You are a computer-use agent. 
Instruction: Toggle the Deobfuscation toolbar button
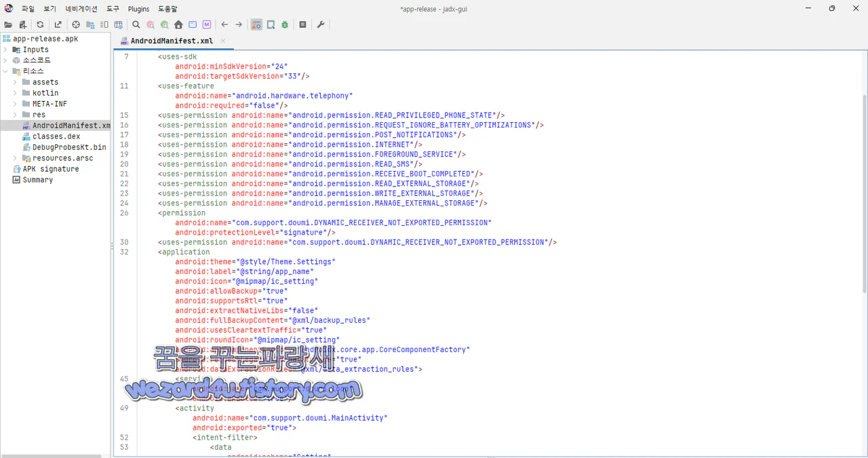tap(256, 24)
